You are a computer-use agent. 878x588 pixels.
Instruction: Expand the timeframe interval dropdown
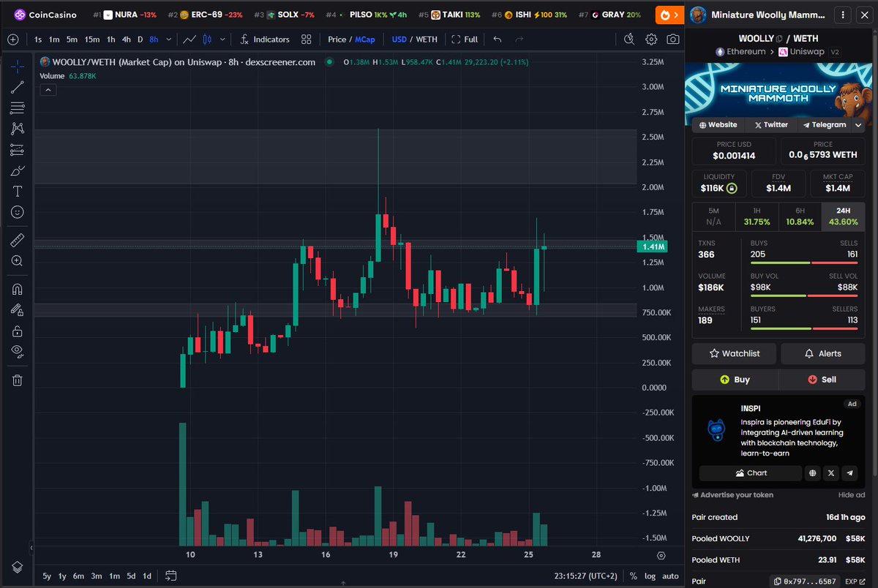coord(169,39)
